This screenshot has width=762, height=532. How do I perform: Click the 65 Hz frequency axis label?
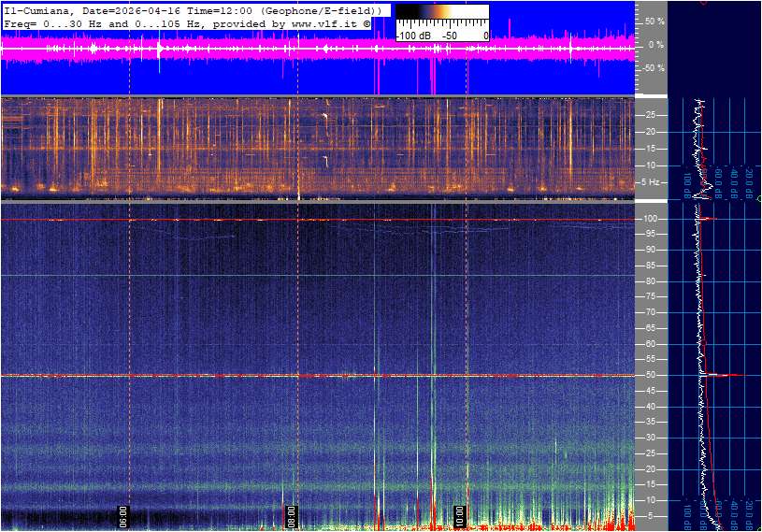[x=650, y=328]
